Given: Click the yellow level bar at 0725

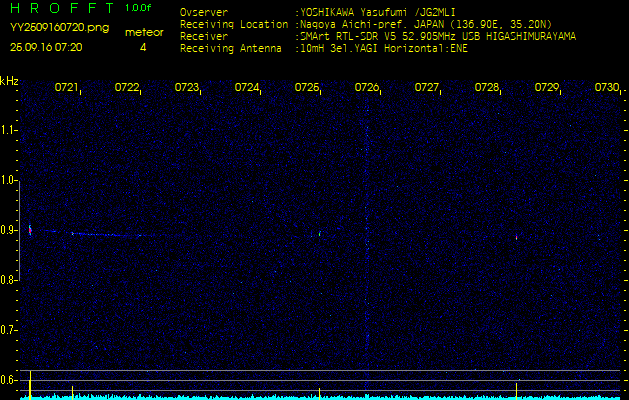Looking at the screenshot, I should point(319,393).
